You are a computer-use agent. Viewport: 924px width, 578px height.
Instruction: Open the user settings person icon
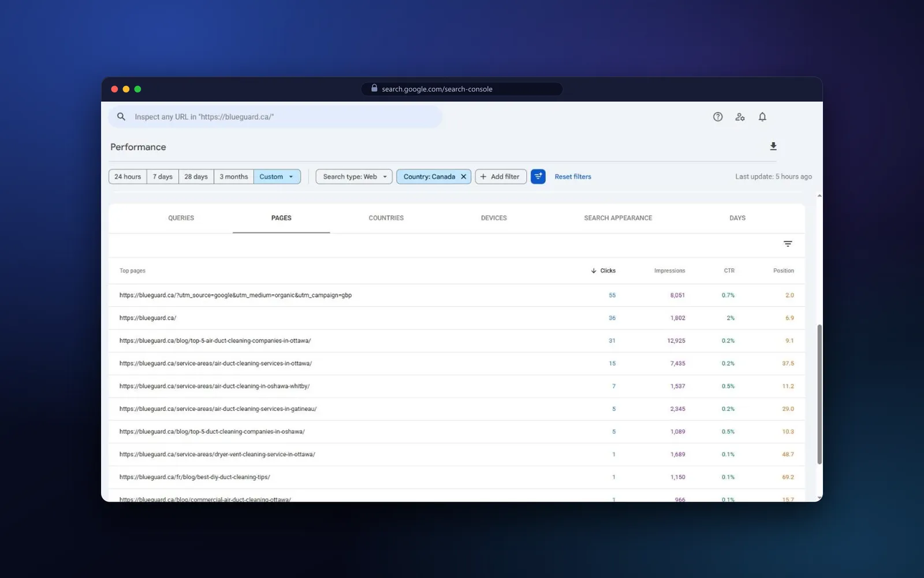click(740, 117)
